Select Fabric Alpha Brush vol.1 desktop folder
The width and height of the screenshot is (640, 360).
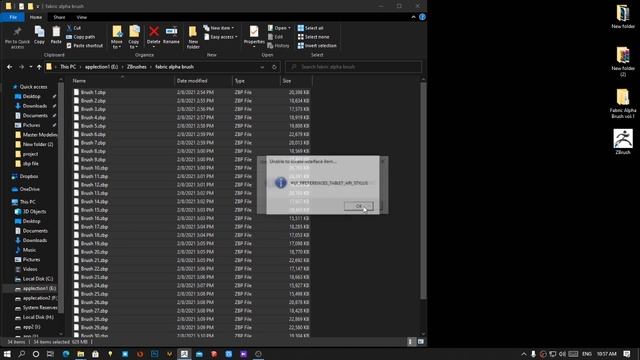pos(623,104)
